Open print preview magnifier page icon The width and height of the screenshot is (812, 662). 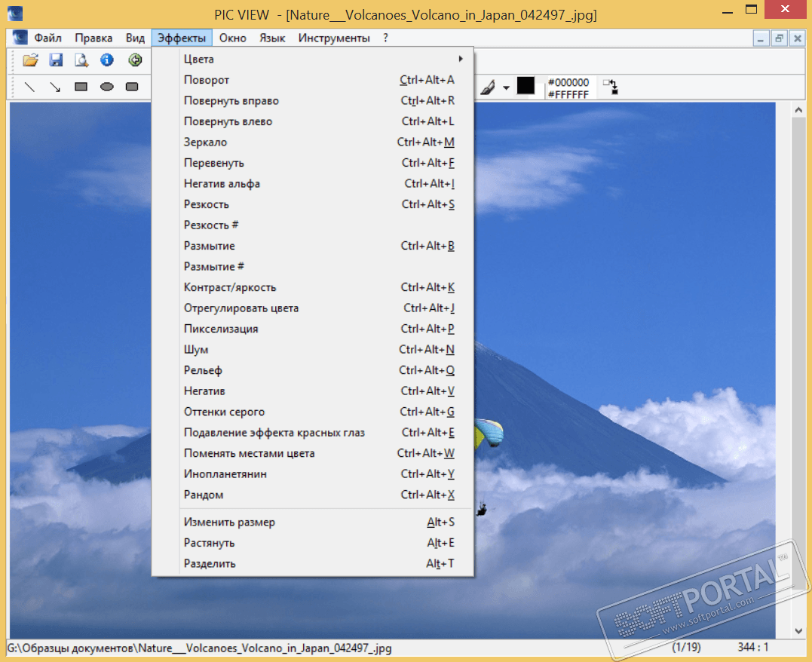pos(81,60)
